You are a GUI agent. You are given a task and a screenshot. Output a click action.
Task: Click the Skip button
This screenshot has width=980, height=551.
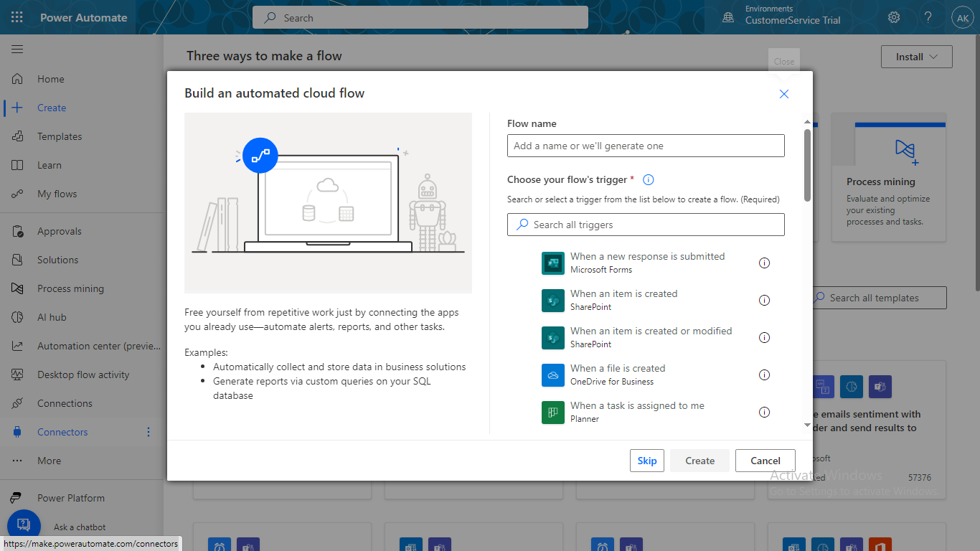pos(646,460)
